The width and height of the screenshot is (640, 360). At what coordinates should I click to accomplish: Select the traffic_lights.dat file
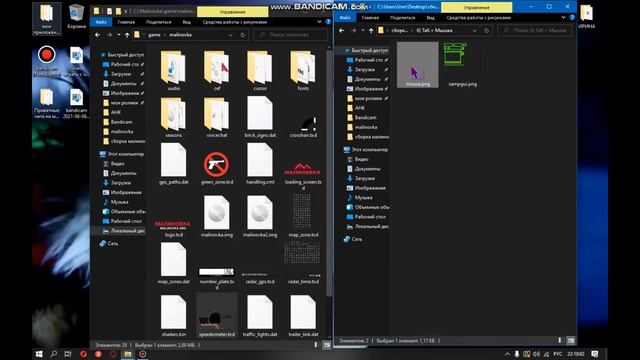tap(260, 316)
